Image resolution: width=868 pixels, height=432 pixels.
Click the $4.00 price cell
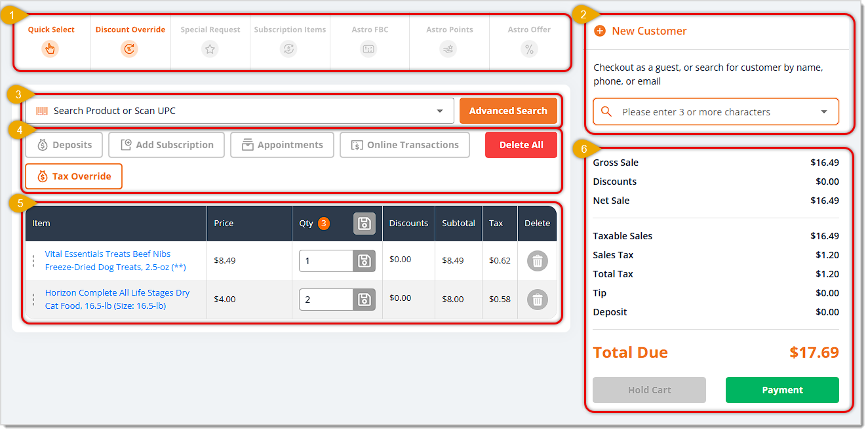225,299
